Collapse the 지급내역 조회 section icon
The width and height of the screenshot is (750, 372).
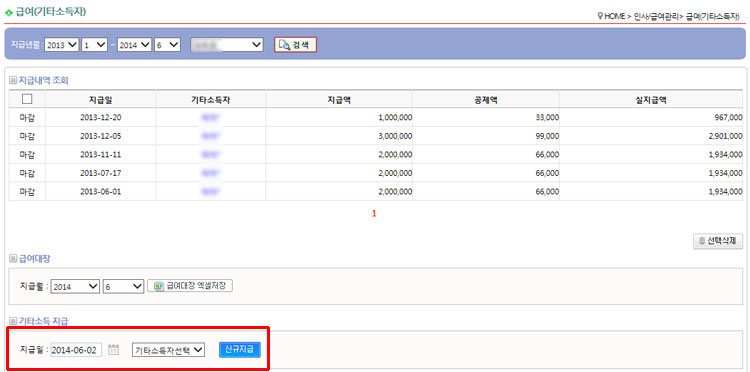coord(13,80)
